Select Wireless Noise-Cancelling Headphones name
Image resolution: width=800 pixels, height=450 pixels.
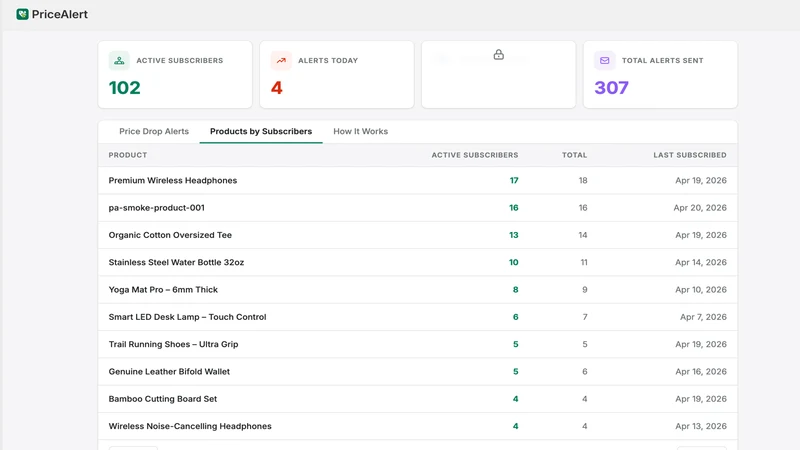tap(190, 426)
